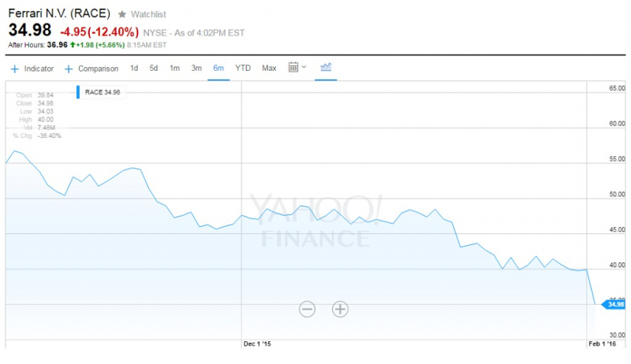631x364 pixels.
Task: Click the Watchlist link text
Action: [149, 15]
